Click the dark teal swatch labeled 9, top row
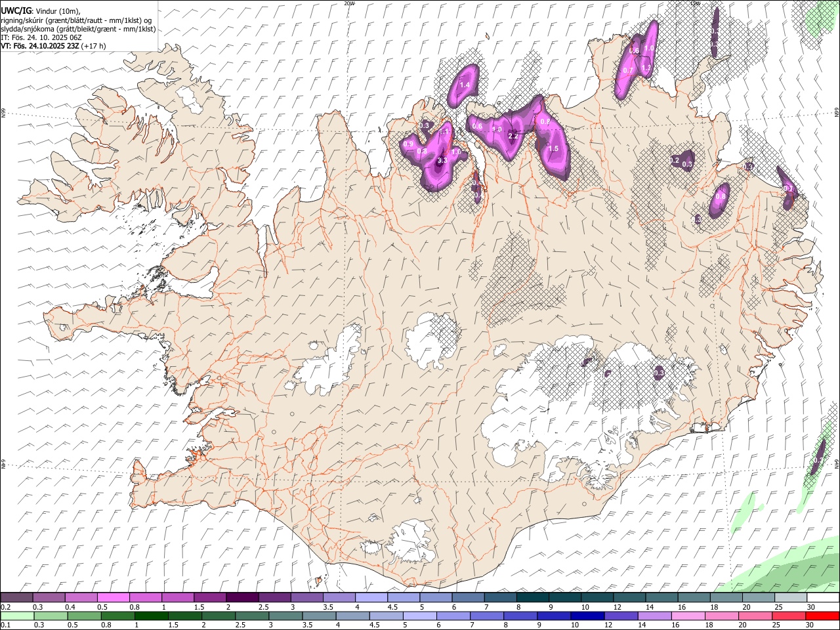Screen dimensions: 840x630 pyautogui.click(x=565, y=598)
